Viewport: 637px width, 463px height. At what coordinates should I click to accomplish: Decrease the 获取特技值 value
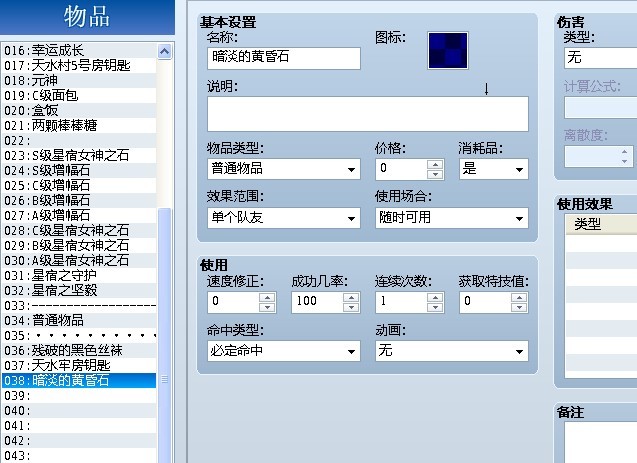click(519, 307)
